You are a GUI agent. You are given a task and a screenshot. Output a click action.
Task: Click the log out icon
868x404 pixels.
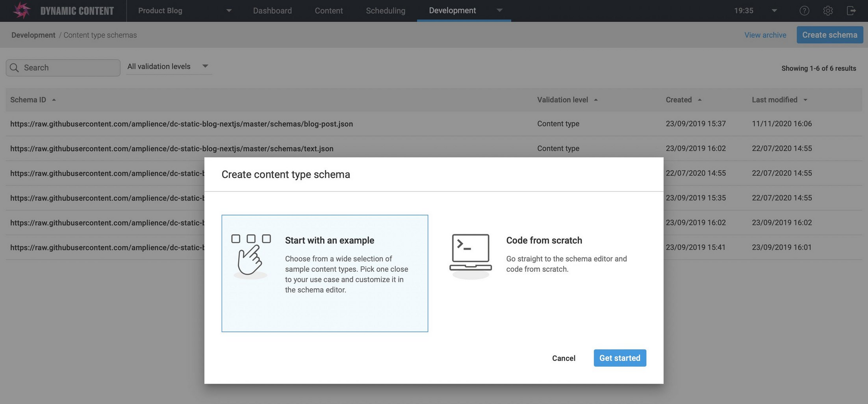851,11
